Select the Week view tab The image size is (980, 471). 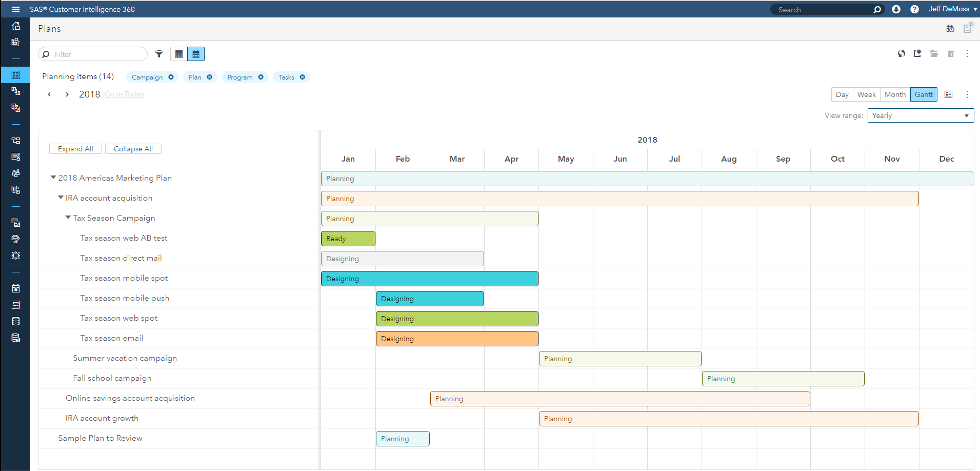[866, 94]
